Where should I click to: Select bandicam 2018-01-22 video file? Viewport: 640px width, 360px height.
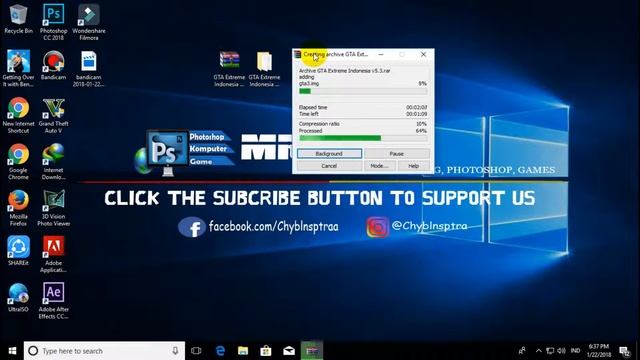point(89,68)
